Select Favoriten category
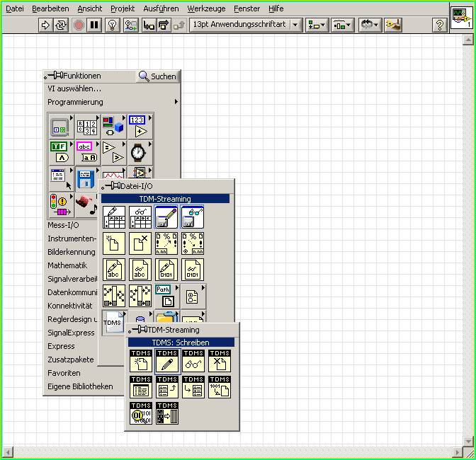Image resolution: width=476 pixels, height=460 pixels. click(64, 373)
